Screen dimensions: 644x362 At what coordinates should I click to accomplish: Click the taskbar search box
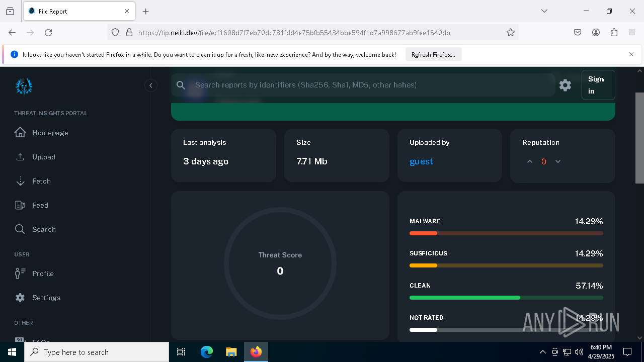point(97,352)
